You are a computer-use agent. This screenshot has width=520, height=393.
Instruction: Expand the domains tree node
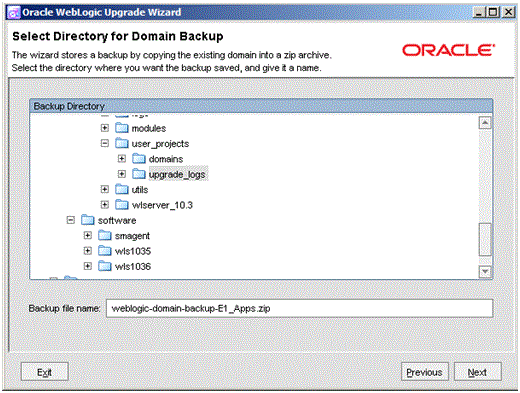[122, 159]
